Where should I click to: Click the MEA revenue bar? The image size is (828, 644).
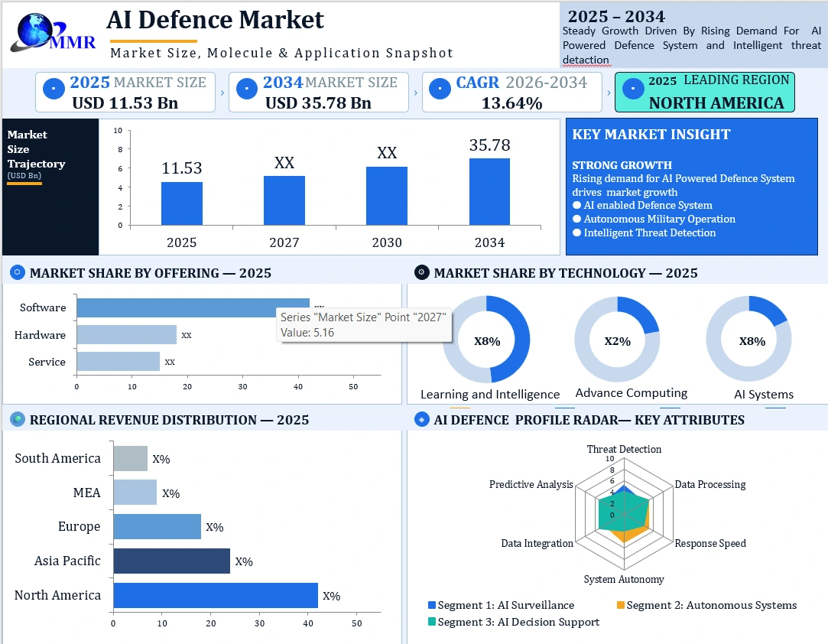click(135, 492)
